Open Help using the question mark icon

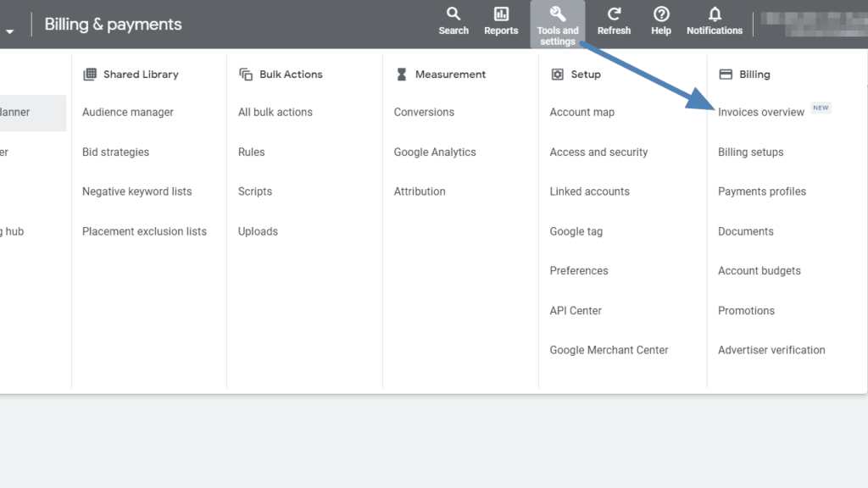[660, 14]
